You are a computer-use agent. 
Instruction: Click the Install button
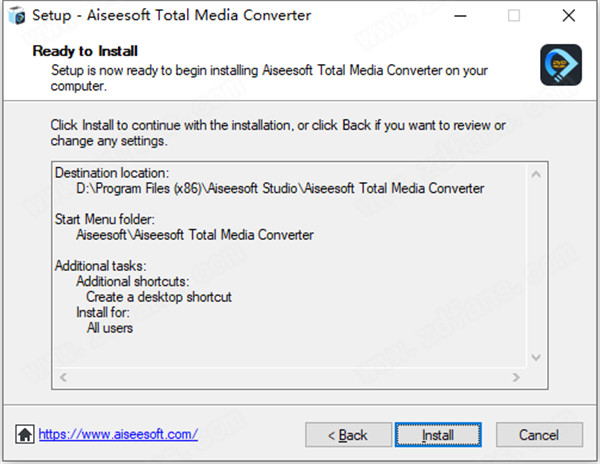(438, 435)
